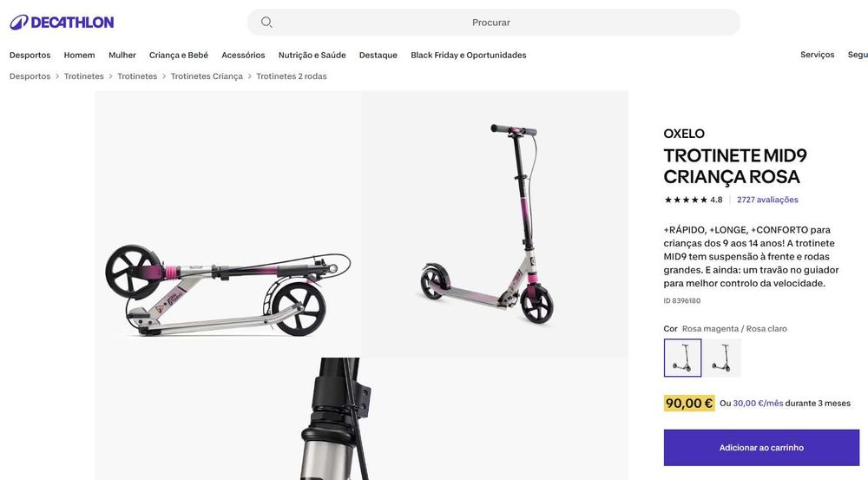The image size is (868, 480).
Task: Open the Acessórios menu
Action: click(x=243, y=55)
